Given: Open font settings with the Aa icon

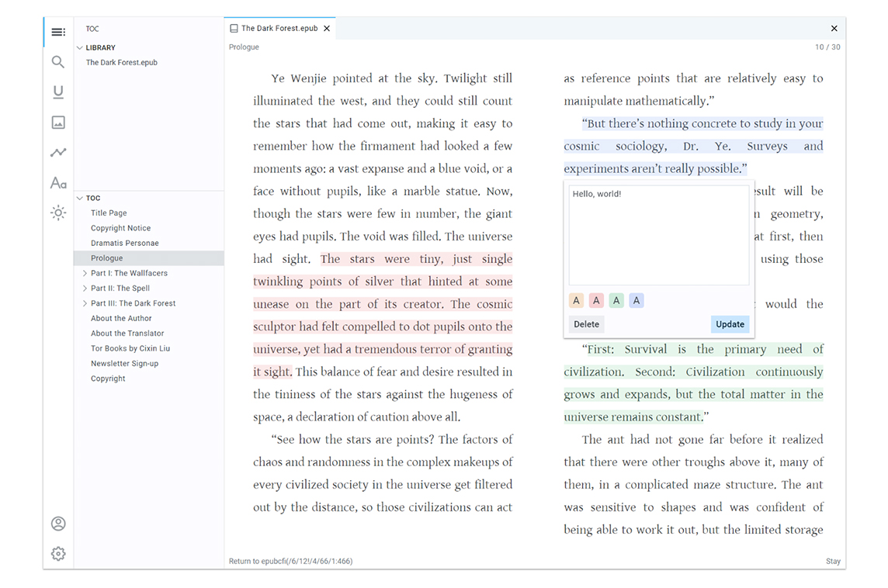Looking at the screenshot, I should tap(58, 182).
